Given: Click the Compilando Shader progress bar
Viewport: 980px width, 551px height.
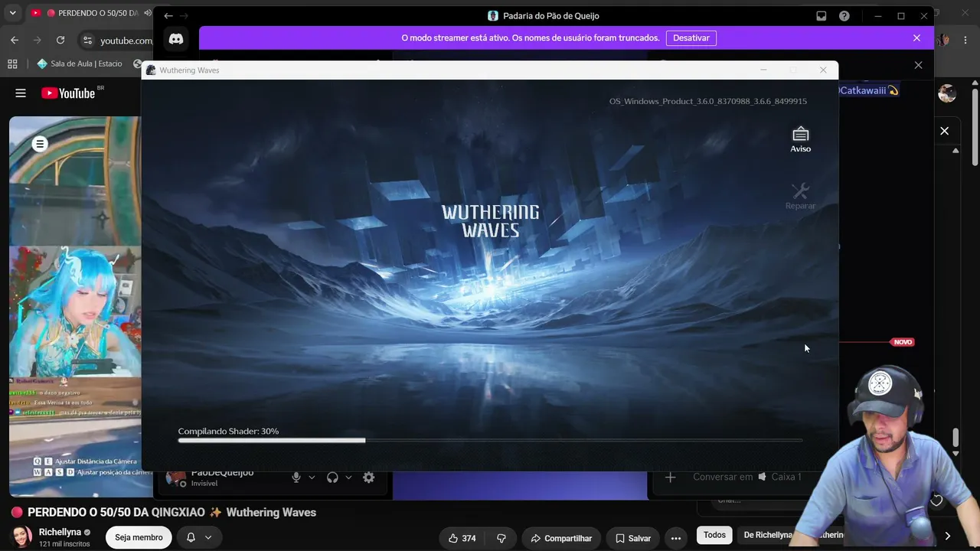Looking at the screenshot, I should pyautogui.click(x=490, y=440).
